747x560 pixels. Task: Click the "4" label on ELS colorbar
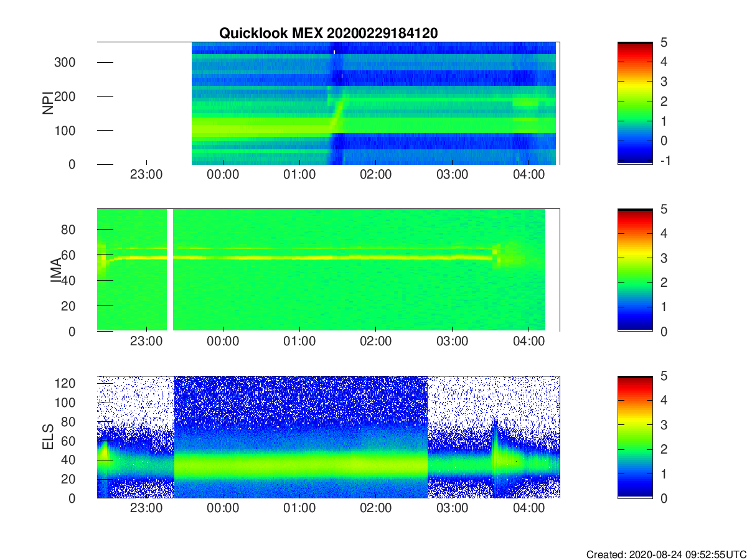pos(663,400)
